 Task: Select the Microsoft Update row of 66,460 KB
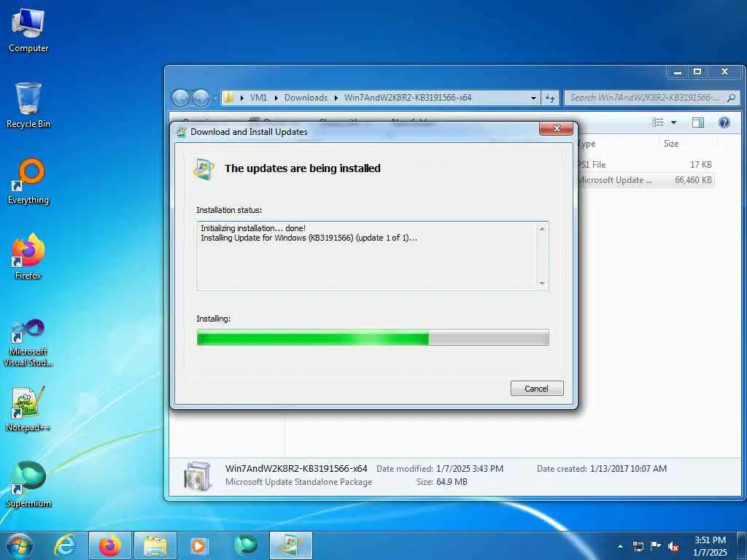[x=646, y=180]
